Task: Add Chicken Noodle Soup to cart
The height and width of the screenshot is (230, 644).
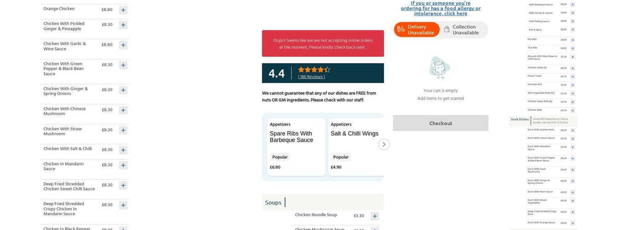Action: [375, 216]
